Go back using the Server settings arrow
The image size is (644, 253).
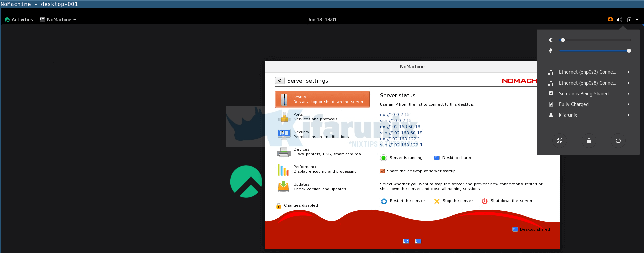click(x=280, y=81)
